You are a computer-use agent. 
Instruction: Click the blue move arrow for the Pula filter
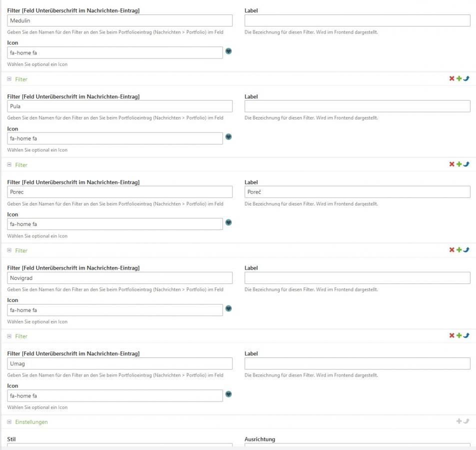point(466,79)
